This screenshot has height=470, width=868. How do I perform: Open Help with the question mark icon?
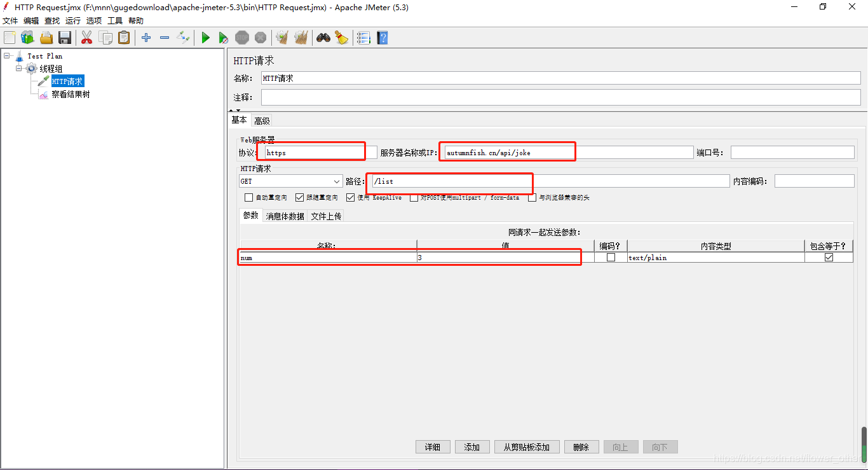(x=382, y=38)
